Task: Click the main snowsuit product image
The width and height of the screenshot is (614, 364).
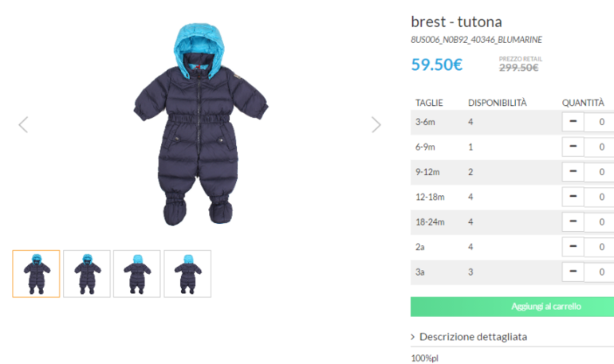Action: click(x=200, y=124)
